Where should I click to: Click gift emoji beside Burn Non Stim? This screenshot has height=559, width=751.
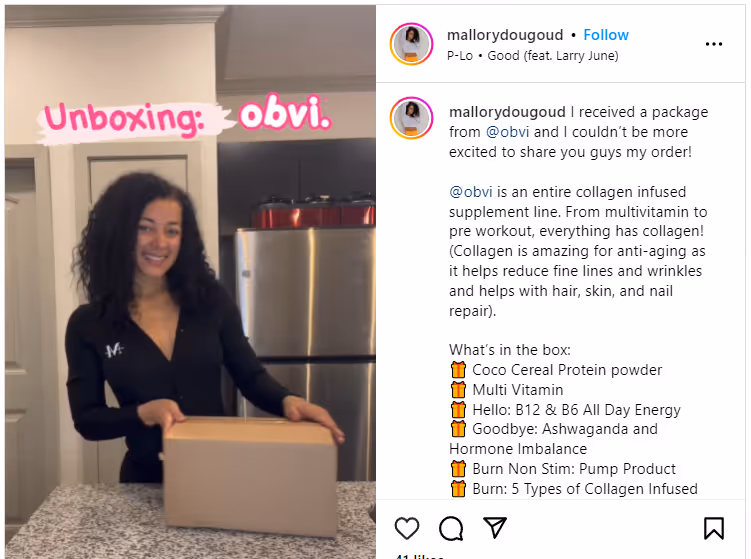coord(458,468)
